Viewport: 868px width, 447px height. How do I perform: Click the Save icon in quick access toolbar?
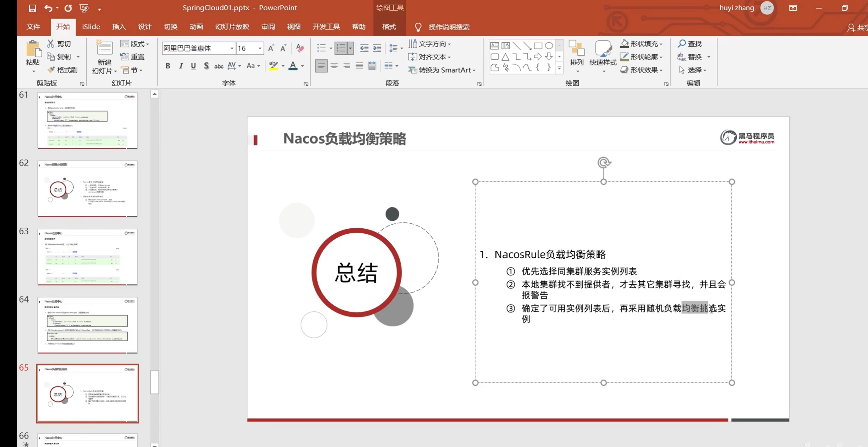pyautogui.click(x=32, y=8)
